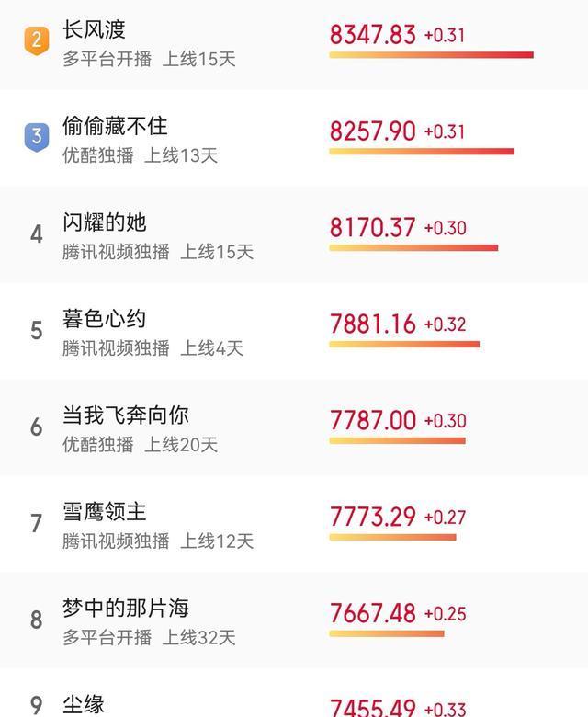Open the 偷偷藏不住 drama entry

pos(115,126)
